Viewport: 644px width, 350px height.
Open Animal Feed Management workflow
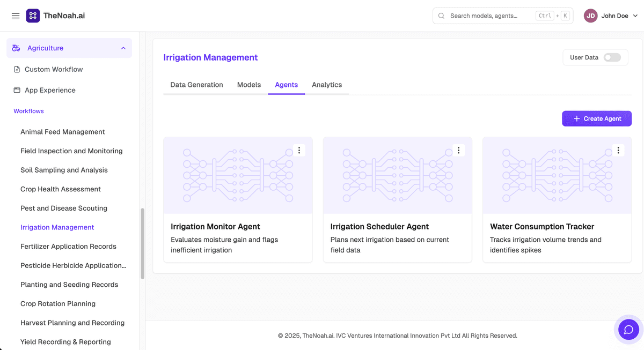[63, 132]
